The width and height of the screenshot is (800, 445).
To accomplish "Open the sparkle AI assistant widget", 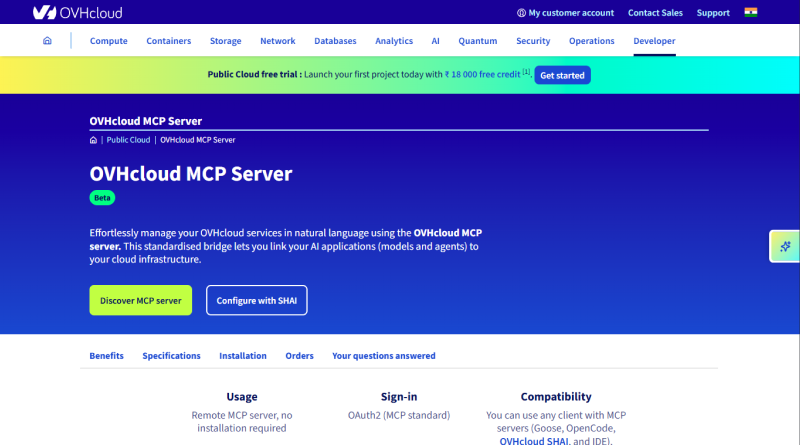I will (x=785, y=246).
